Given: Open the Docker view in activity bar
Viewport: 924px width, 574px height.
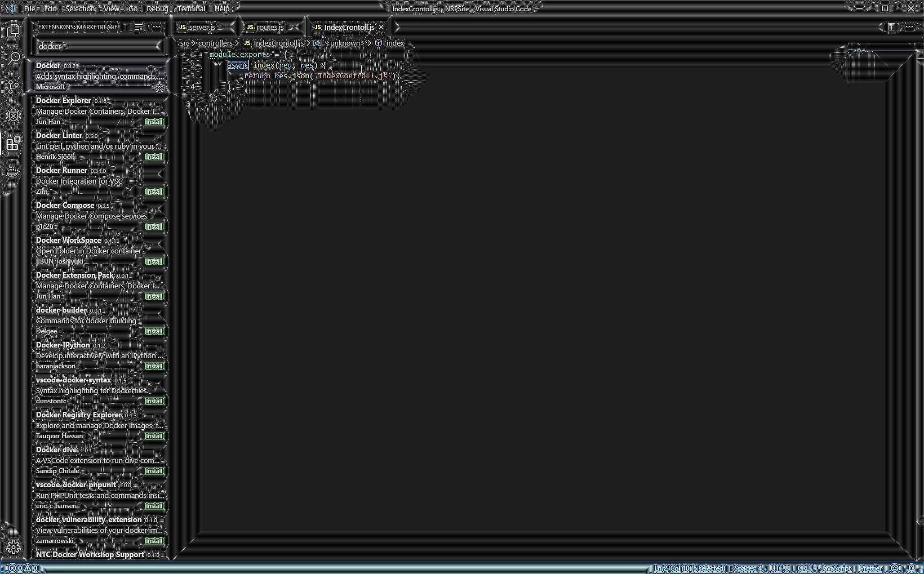Looking at the screenshot, I should (13, 172).
